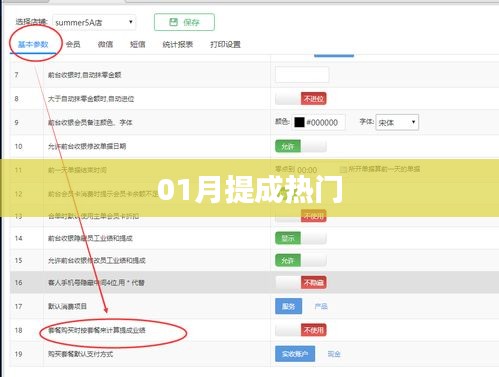This screenshot has height=377, width=499.
Task: Toggle the 不使用 switch in row 18
Action: 301,330
